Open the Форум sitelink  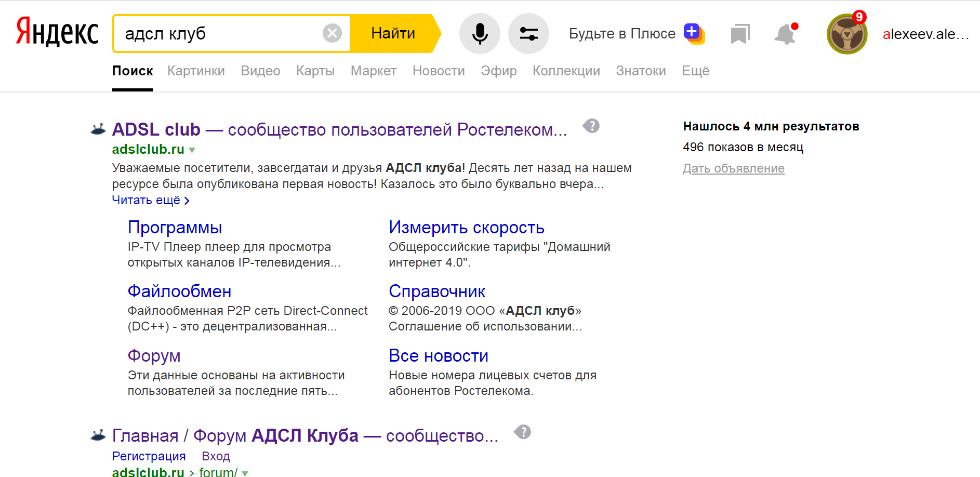tap(154, 356)
